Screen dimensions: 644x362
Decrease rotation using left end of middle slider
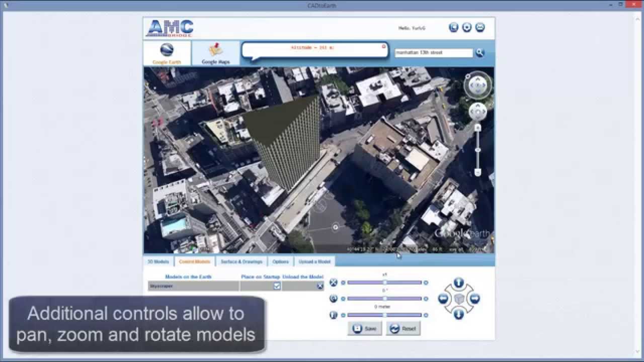(343, 299)
